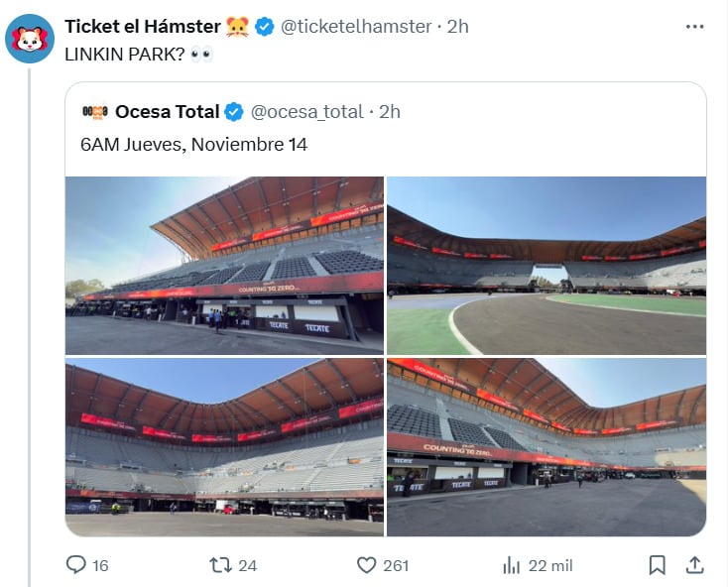
Task: Open the three-dot more options menu
Action: [x=694, y=27]
